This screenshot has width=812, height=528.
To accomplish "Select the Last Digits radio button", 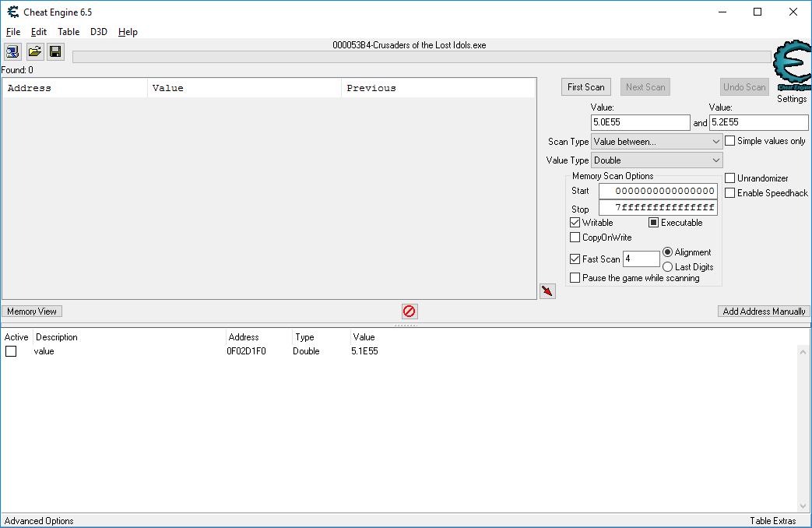I will point(668,267).
